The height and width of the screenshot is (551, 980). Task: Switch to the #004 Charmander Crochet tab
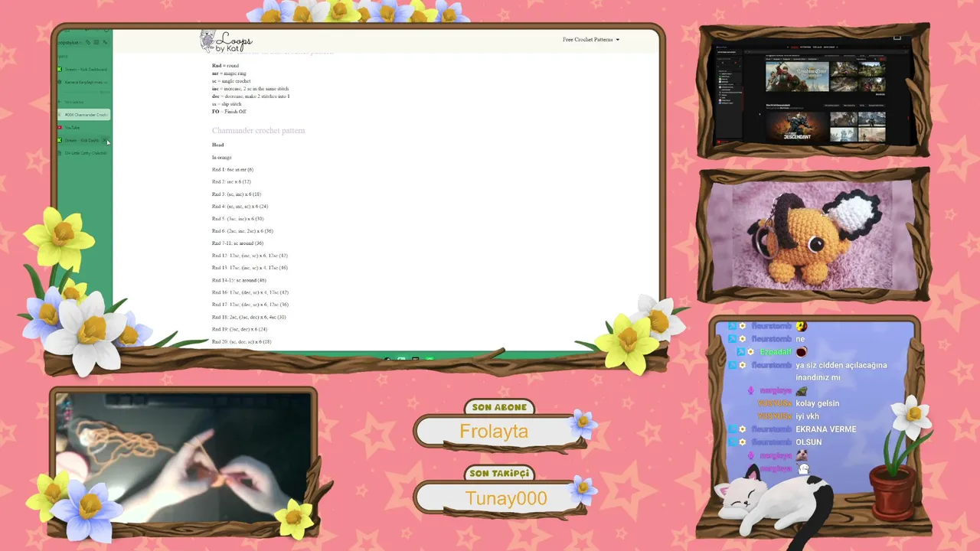[83, 115]
